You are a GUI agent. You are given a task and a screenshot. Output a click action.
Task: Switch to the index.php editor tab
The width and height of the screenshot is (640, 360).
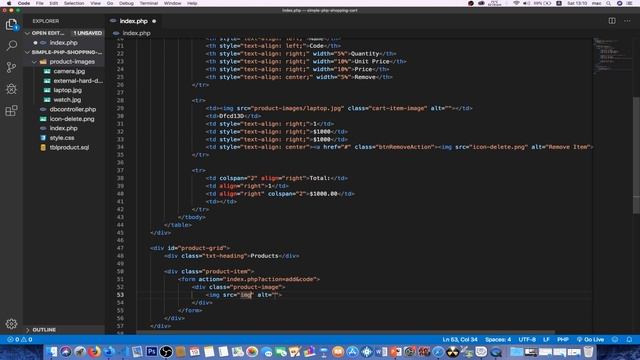(x=133, y=21)
